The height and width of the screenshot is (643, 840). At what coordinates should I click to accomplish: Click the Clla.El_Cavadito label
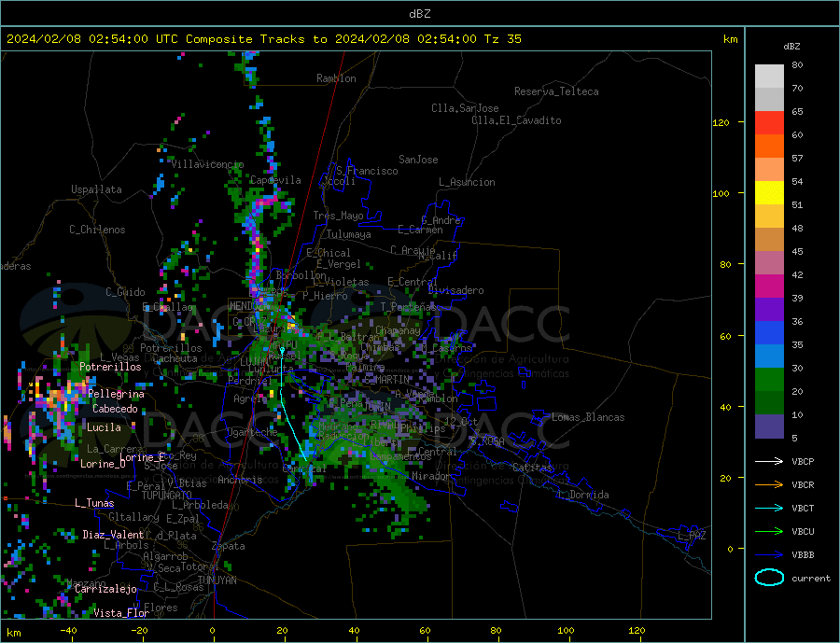(x=516, y=120)
